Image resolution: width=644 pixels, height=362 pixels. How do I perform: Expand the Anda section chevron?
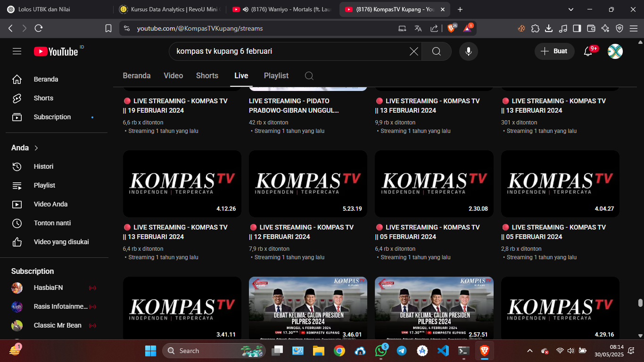[36, 148]
